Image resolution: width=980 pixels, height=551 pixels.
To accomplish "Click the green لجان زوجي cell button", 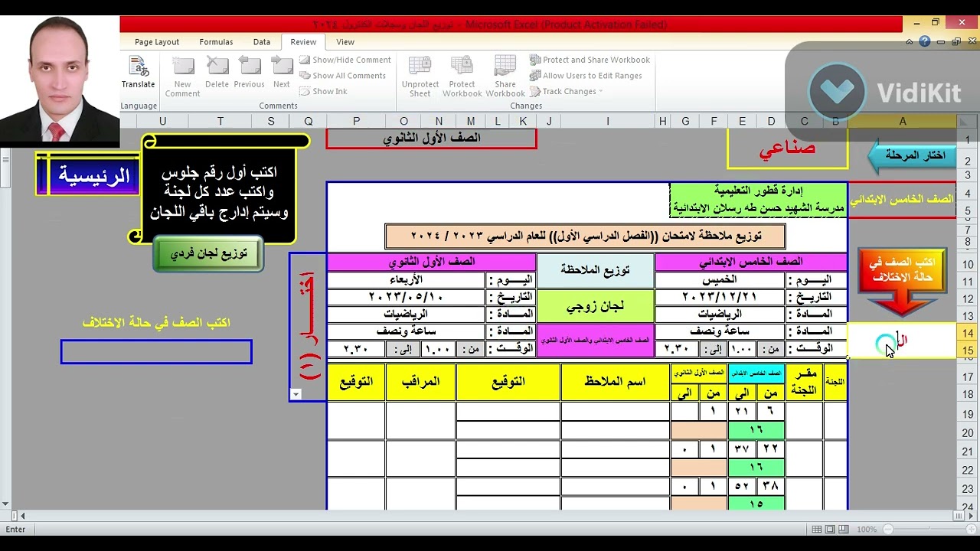I will tap(595, 305).
